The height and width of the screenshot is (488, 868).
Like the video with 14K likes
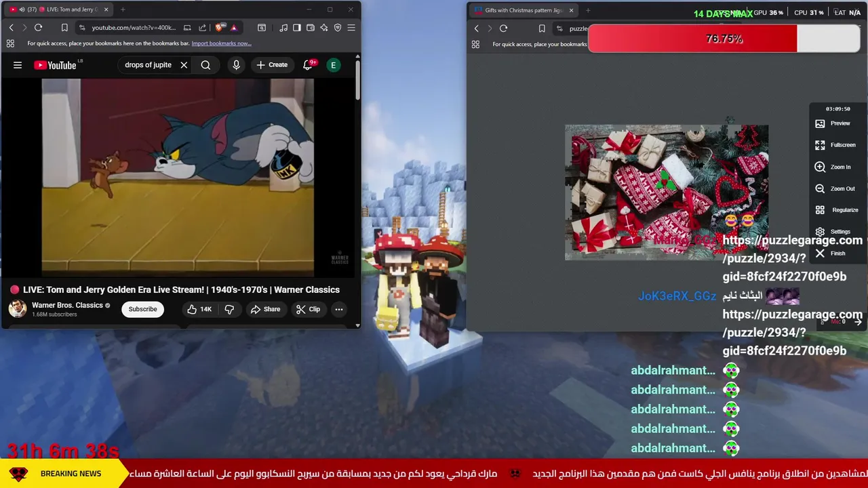click(x=199, y=309)
